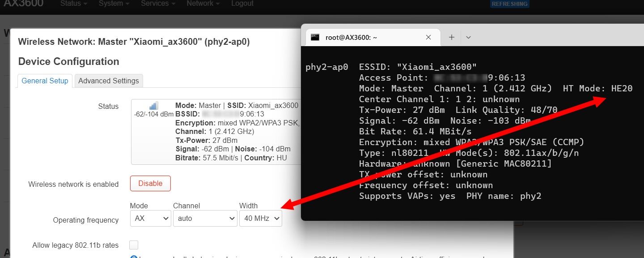
Task: Toggle Allow legacy 802.11b rates checkbox
Action: tap(134, 245)
